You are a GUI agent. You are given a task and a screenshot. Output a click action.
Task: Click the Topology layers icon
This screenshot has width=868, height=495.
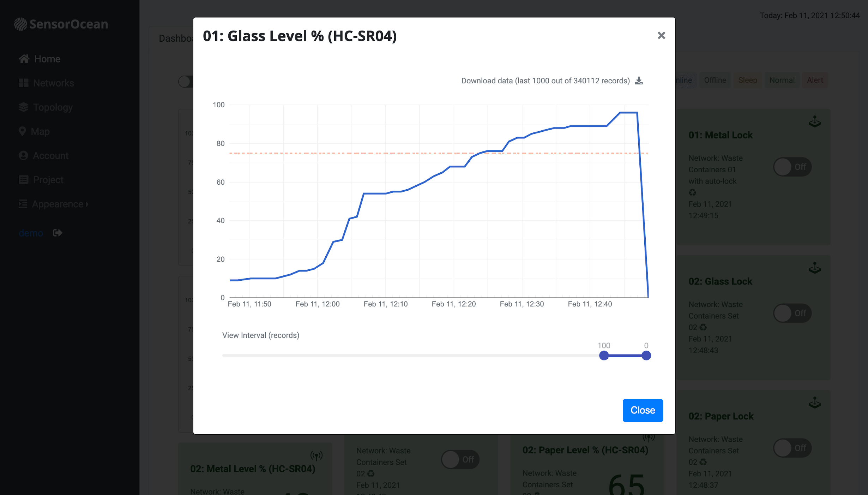pyautogui.click(x=23, y=107)
